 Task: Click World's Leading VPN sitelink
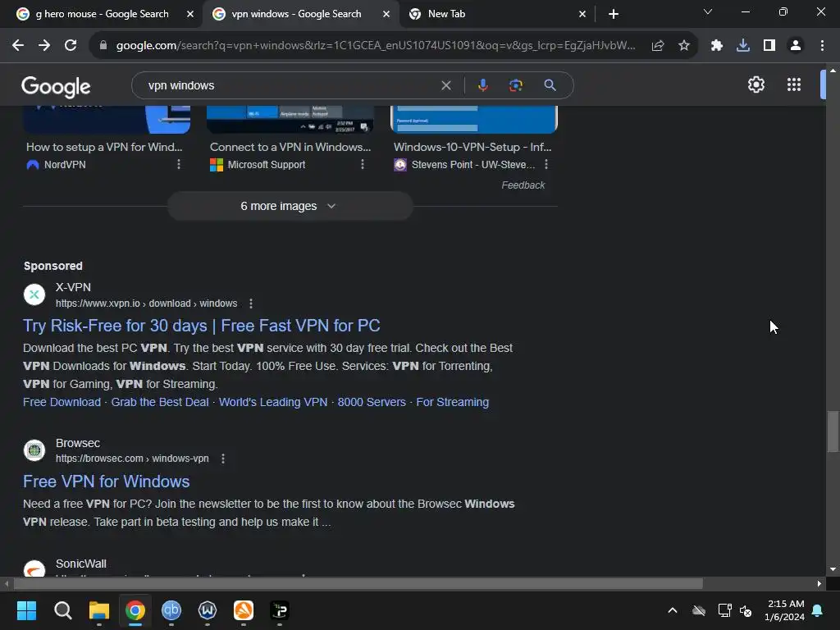pos(272,402)
